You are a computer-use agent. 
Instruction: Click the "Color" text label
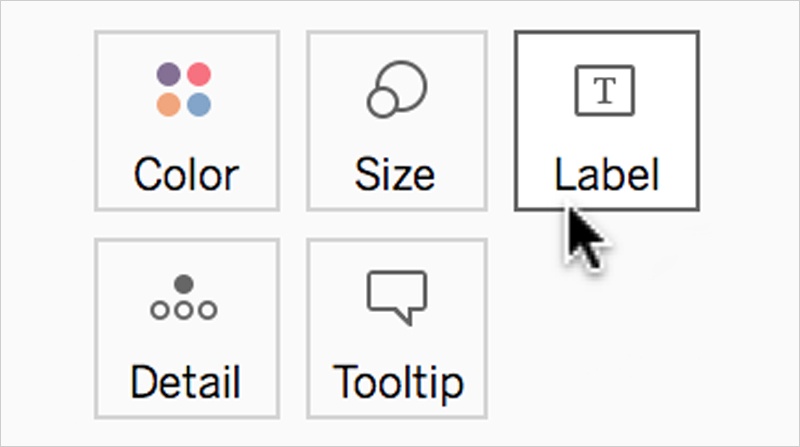(186, 175)
